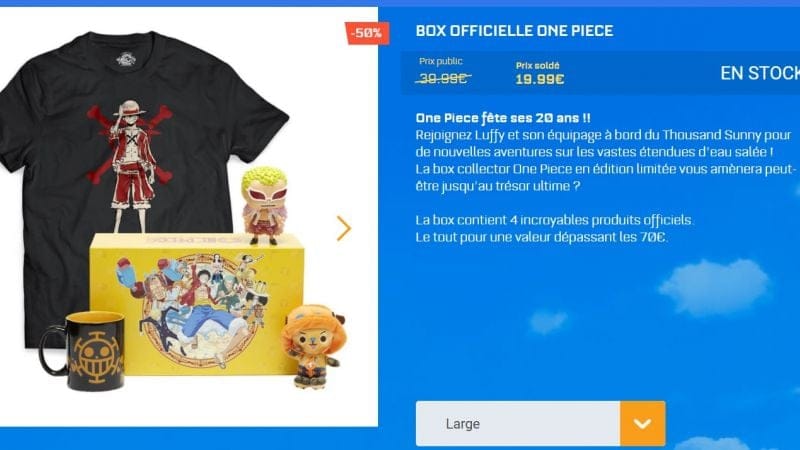Click the orange next-image arrow
Image resolution: width=800 pixels, height=450 pixels.
(344, 228)
